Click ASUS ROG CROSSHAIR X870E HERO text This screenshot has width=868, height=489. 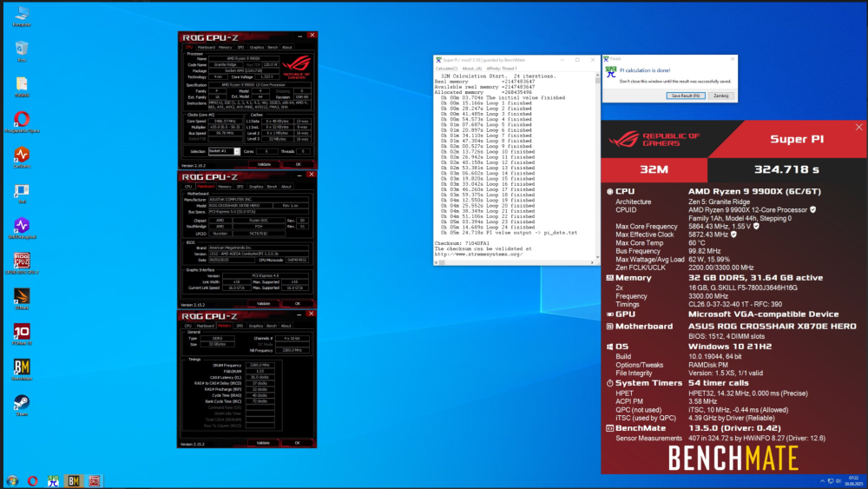[x=773, y=327]
